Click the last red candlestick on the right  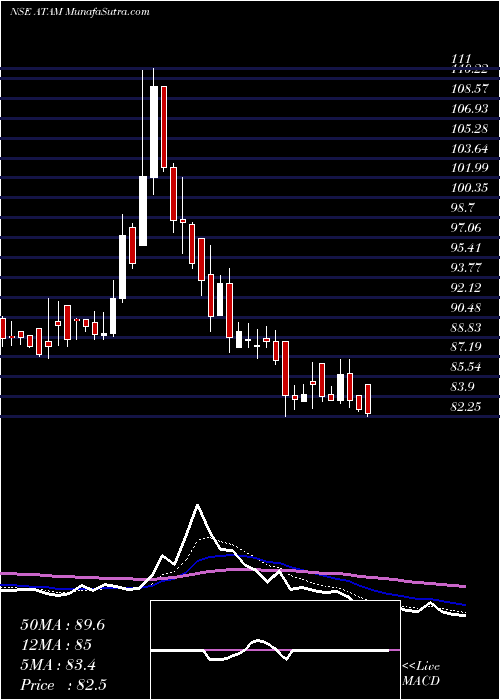(x=368, y=399)
